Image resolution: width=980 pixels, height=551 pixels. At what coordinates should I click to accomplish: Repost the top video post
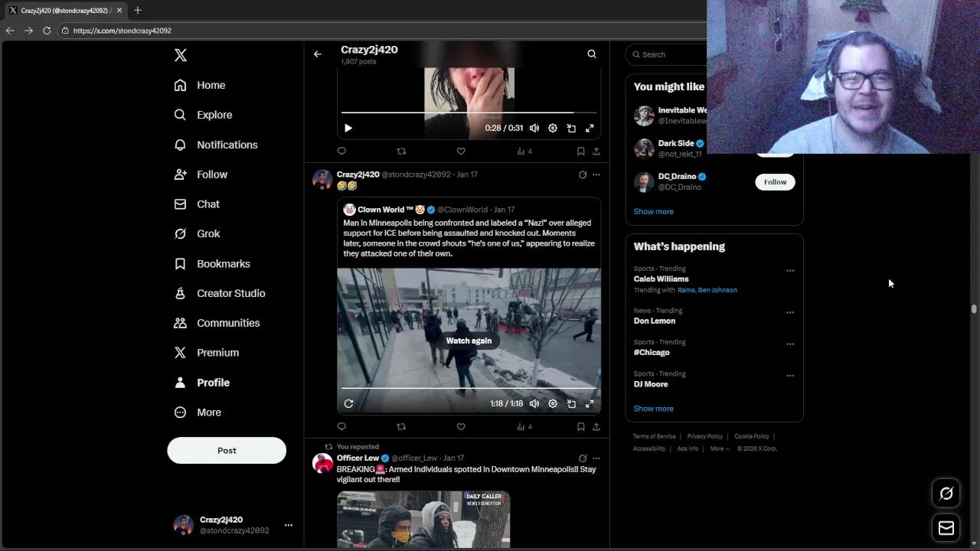(x=401, y=152)
